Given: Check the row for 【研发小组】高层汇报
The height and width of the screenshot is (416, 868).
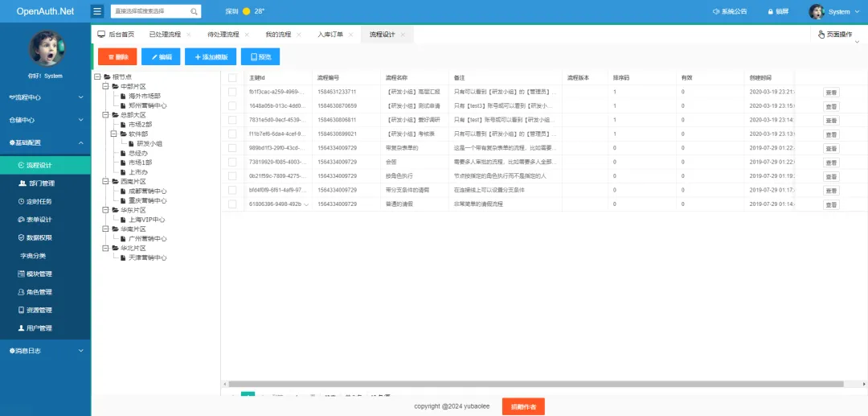Looking at the screenshot, I should 232,92.
